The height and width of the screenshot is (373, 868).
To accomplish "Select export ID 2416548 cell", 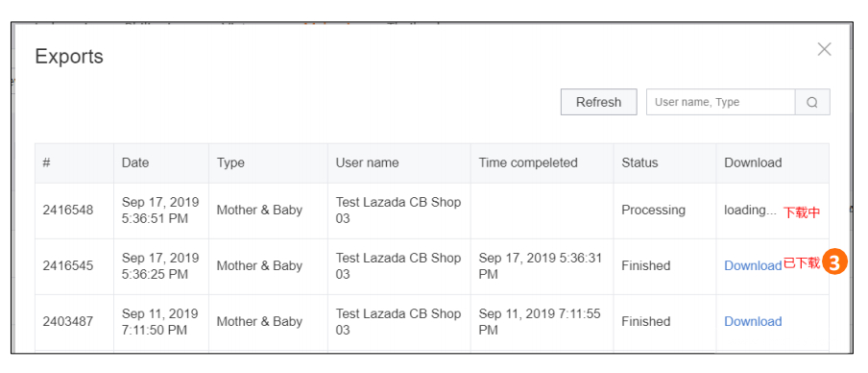I will [68, 211].
